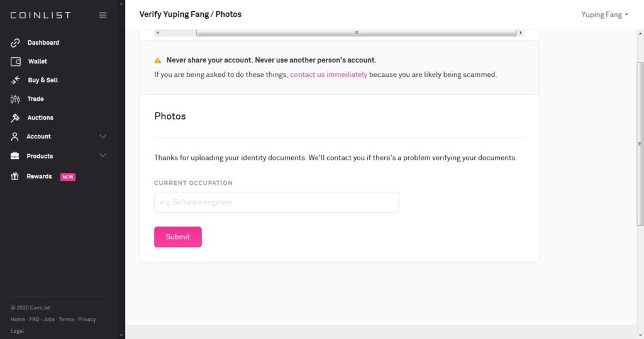Open the FAQ footer link

(x=34, y=320)
